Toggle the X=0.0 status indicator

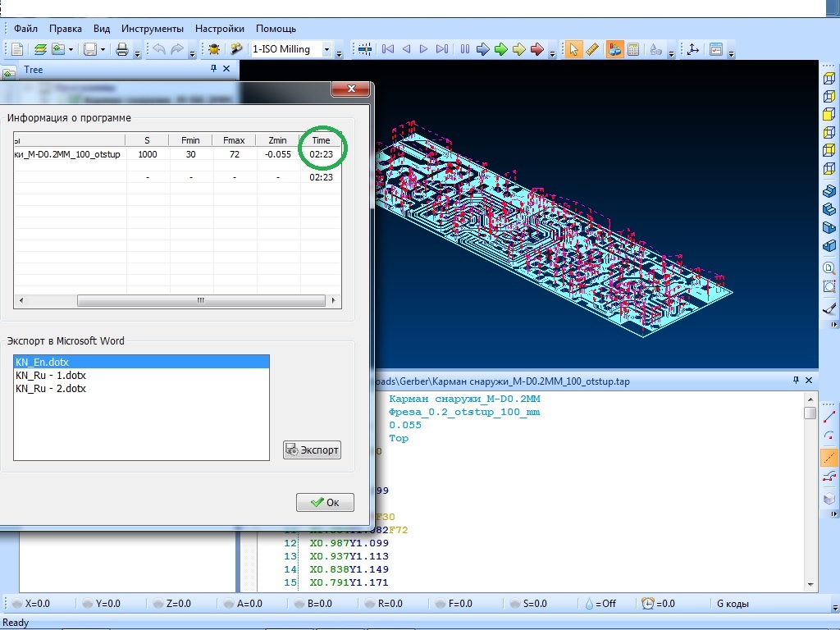[x=31, y=603]
